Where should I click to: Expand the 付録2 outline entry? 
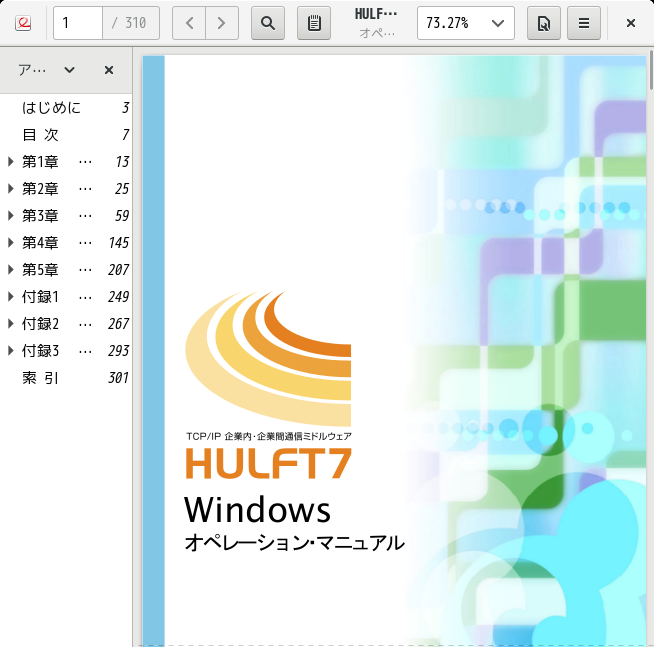pos(11,324)
